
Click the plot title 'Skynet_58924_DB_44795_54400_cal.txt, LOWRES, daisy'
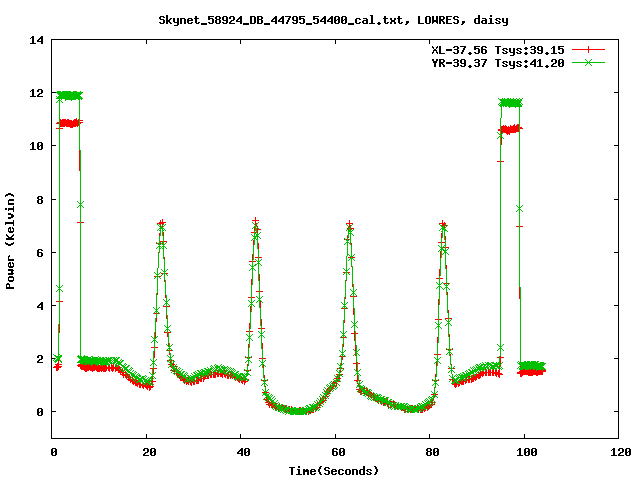point(333,20)
